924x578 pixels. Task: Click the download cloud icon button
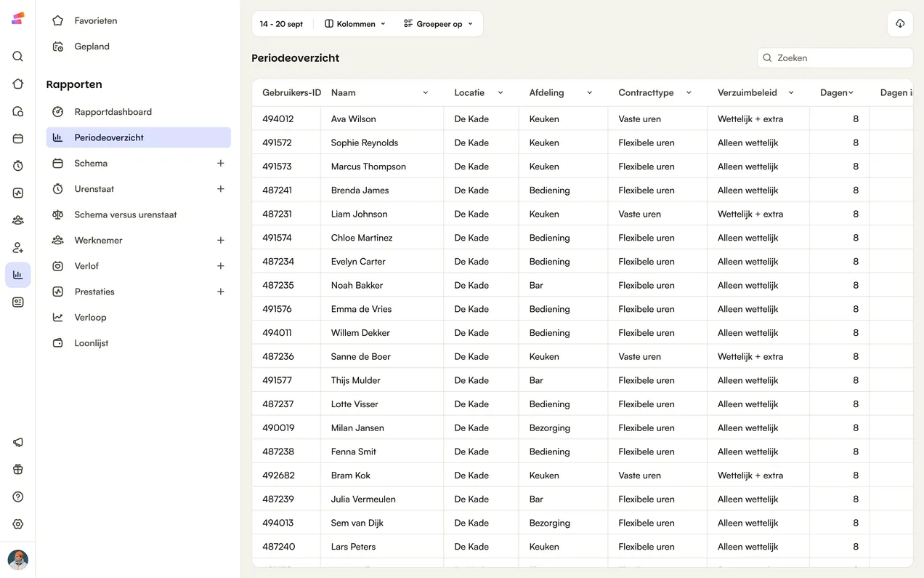pos(900,24)
